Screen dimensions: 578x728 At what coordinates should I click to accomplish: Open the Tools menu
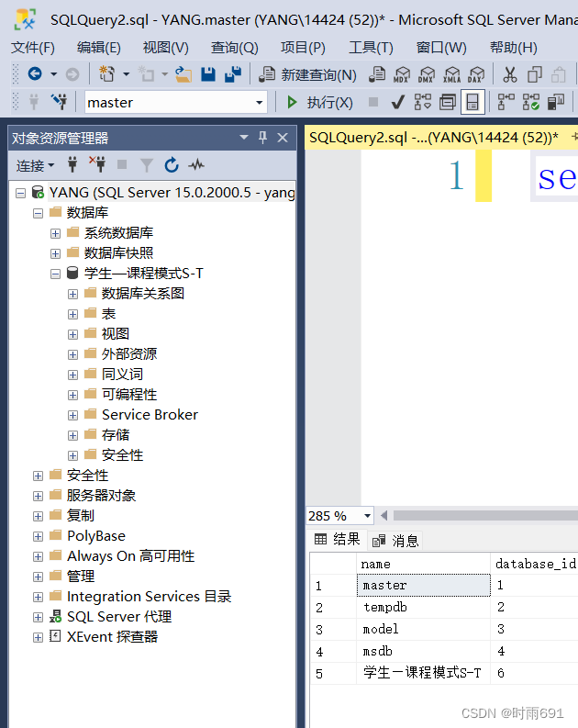371,48
